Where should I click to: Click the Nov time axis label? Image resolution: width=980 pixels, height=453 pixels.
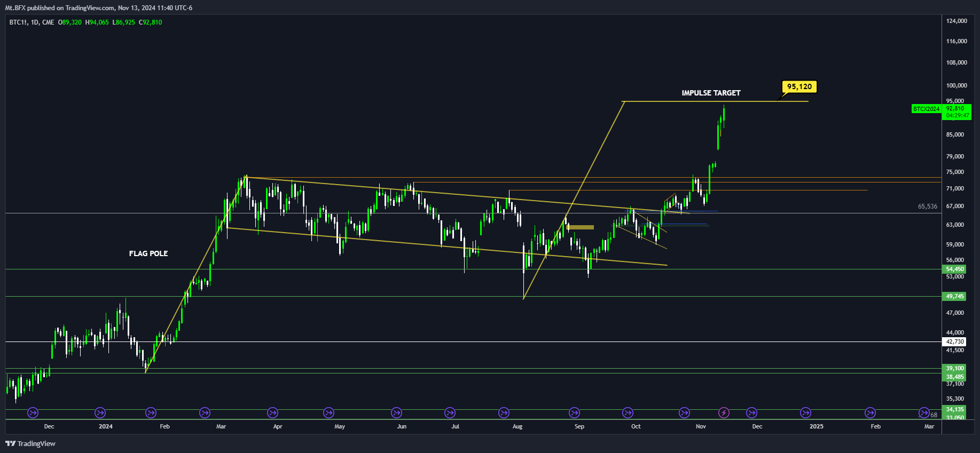[701, 426]
